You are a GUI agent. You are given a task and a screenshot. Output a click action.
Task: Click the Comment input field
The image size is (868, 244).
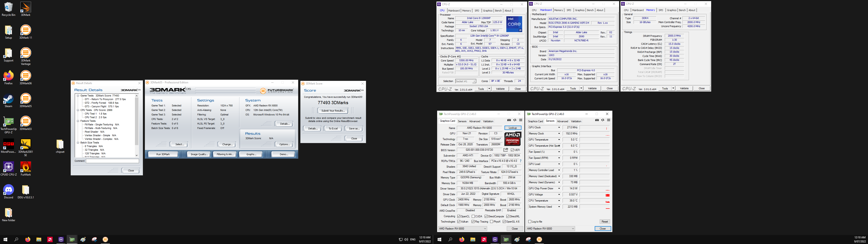point(112,161)
